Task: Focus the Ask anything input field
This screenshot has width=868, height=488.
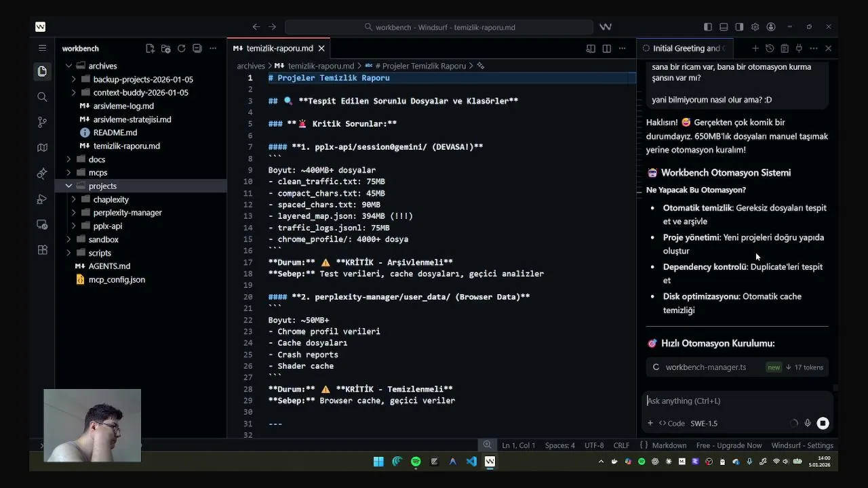Action: pos(738,401)
